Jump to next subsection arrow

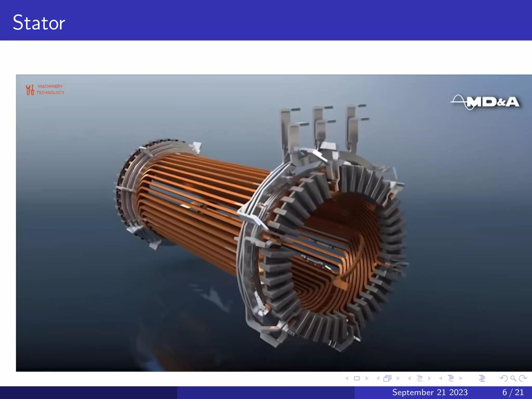point(429,378)
